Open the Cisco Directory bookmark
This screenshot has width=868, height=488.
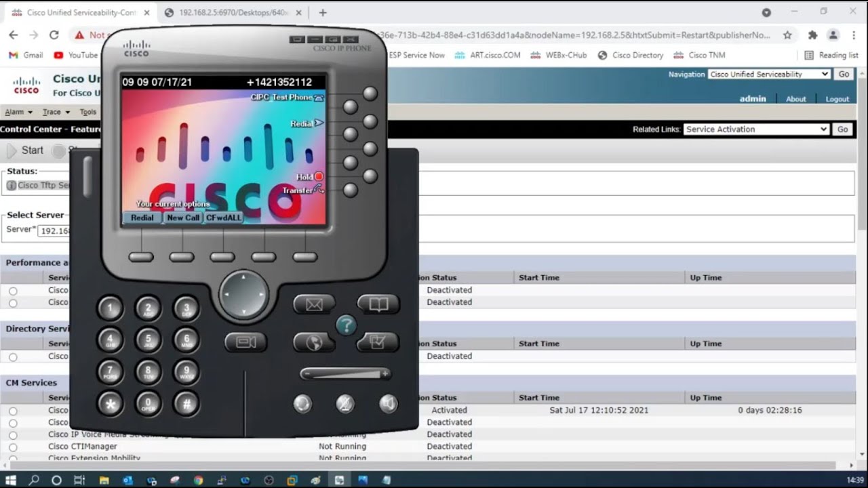pos(631,56)
